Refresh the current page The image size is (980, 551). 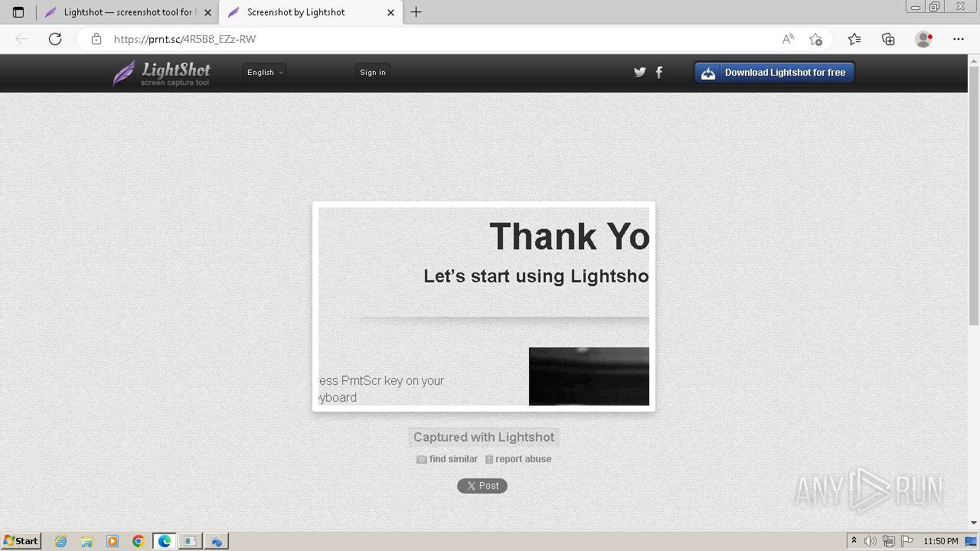pos(55,39)
